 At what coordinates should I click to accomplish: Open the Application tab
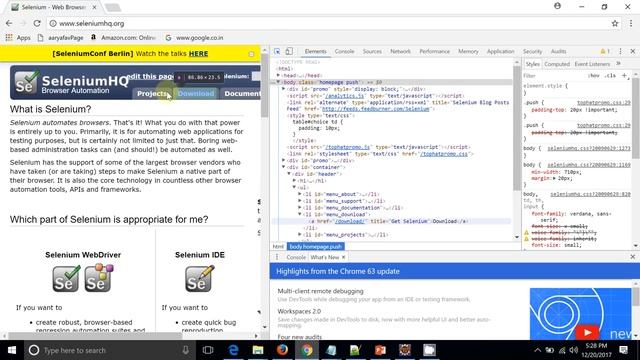click(500, 51)
